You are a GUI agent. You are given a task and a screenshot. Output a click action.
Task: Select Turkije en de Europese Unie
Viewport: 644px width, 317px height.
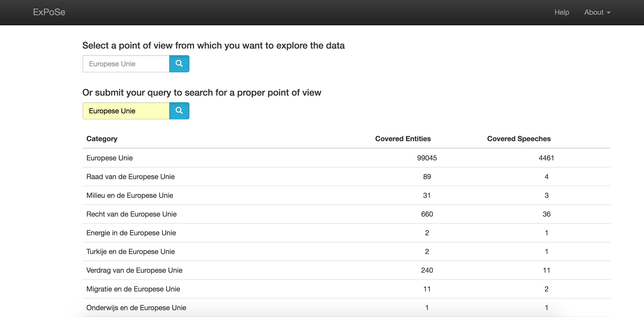[130, 251]
